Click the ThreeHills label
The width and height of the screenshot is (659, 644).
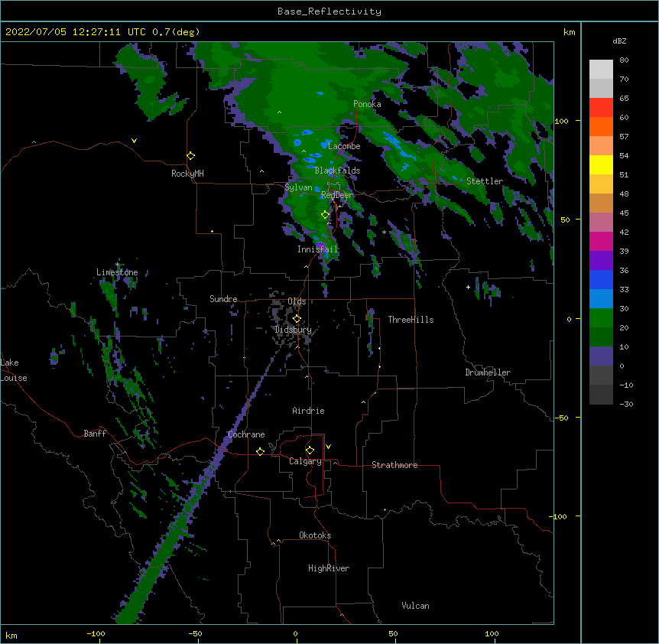pos(411,320)
